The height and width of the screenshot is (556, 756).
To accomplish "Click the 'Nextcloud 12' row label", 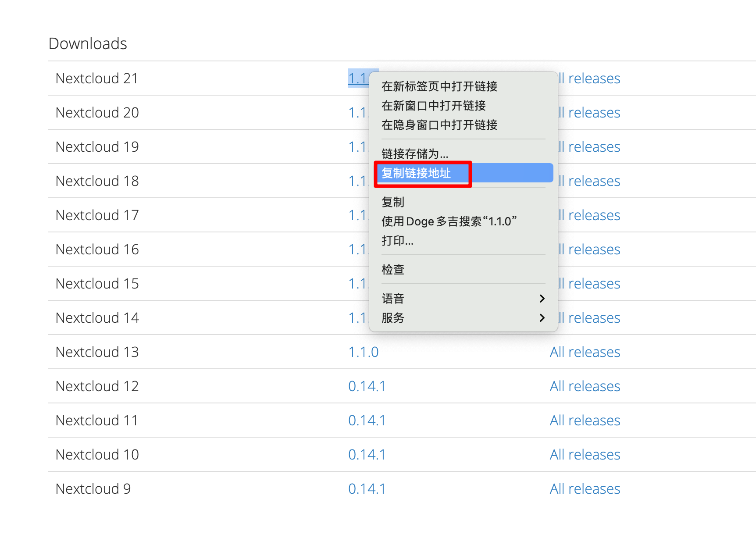I will (x=97, y=386).
